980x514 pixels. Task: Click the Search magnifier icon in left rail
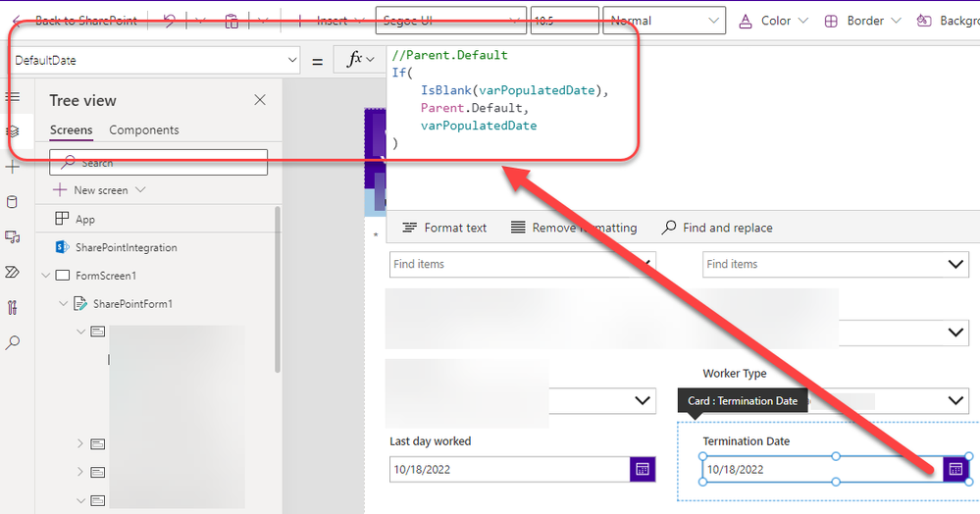click(13, 342)
